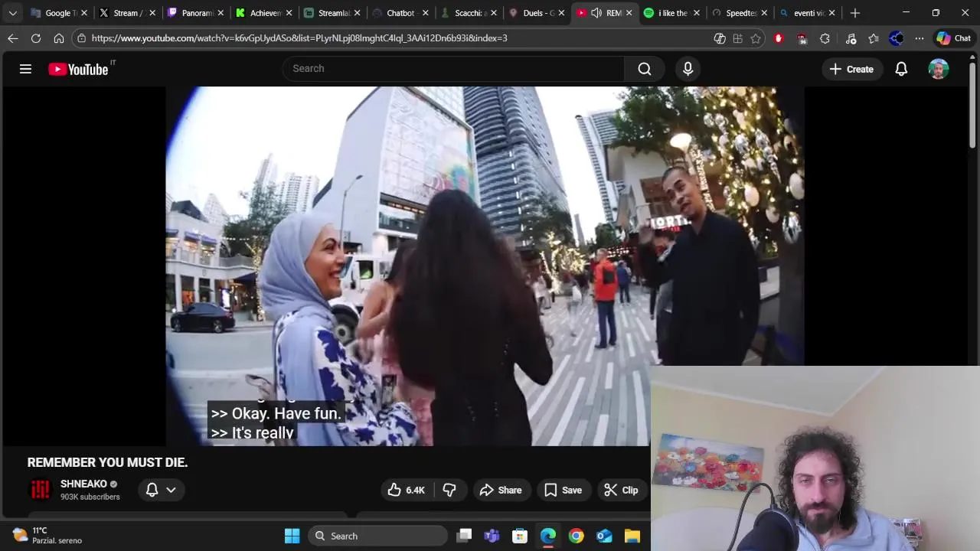This screenshot has width=980, height=551.
Task: Open Microsoft Store from the taskbar
Action: pos(520,536)
